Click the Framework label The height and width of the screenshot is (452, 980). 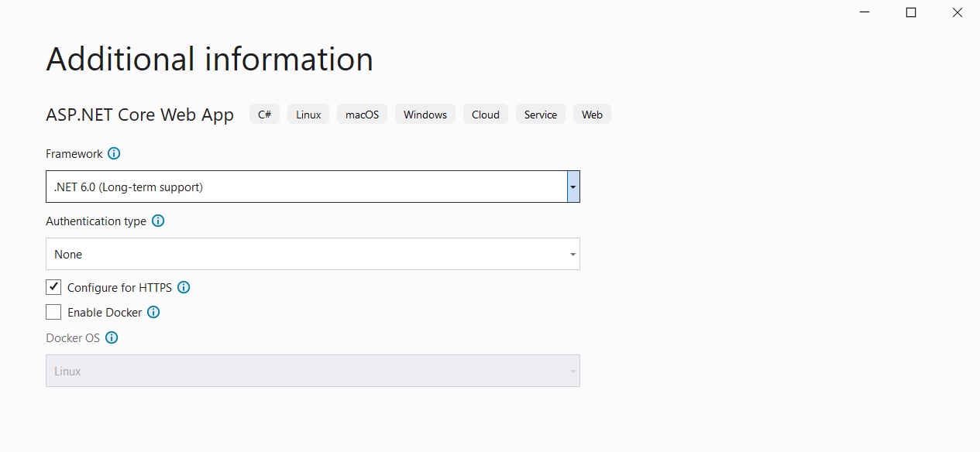pos(74,153)
